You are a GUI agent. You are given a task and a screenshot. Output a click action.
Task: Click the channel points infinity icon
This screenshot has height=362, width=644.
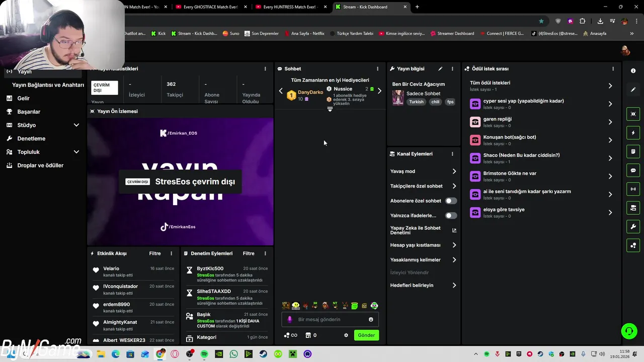pyautogui.click(x=291, y=335)
